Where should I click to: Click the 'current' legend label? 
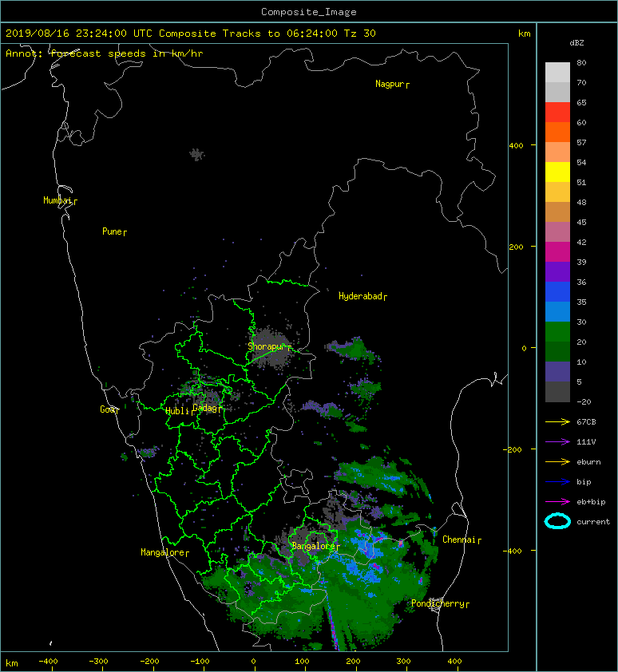coord(593,522)
